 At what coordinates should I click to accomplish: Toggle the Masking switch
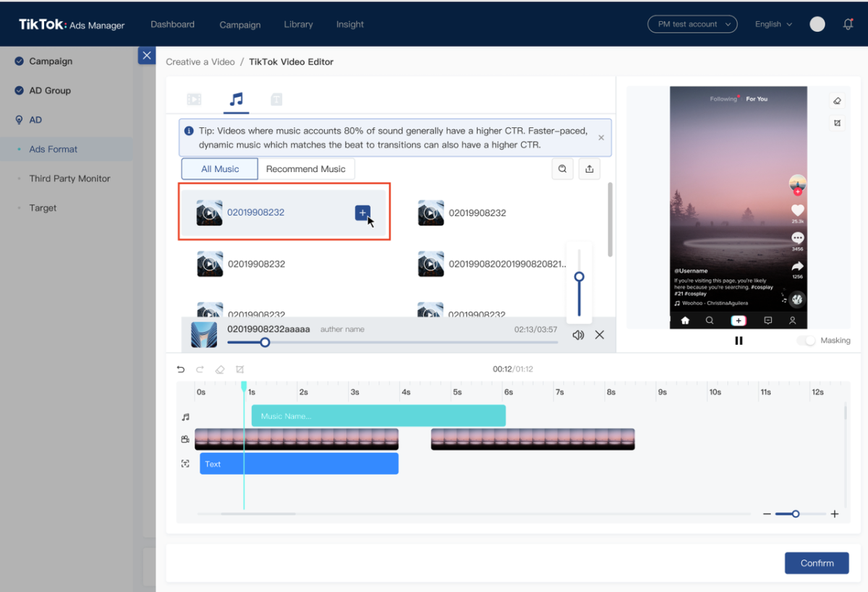pyautogui.click(x=806, y=340)
